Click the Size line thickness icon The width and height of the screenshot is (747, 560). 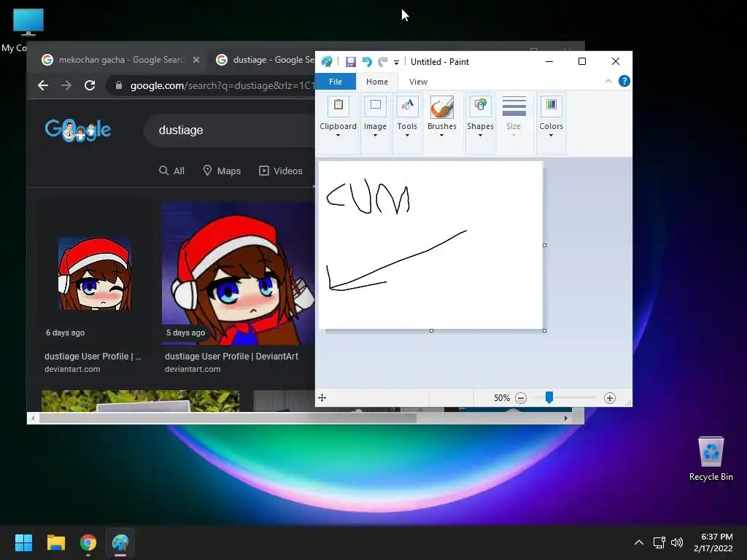point(514,106)
